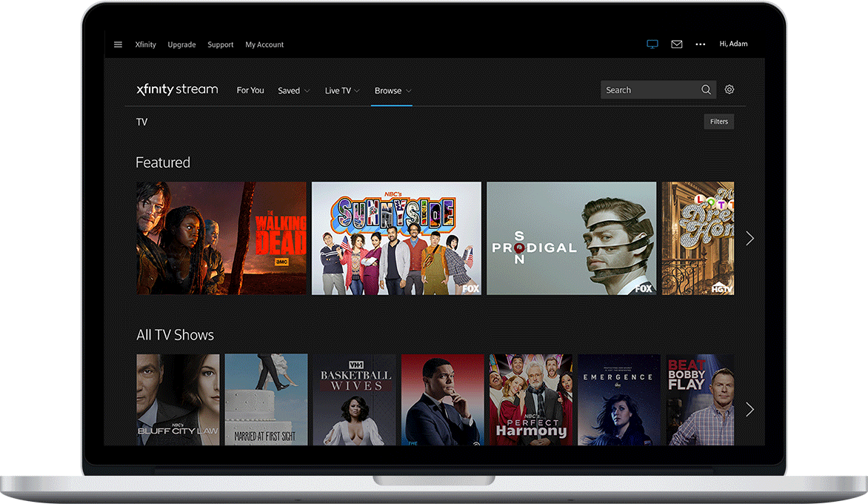
Task: Open the Emergence poster
Action: pos(619,400)
